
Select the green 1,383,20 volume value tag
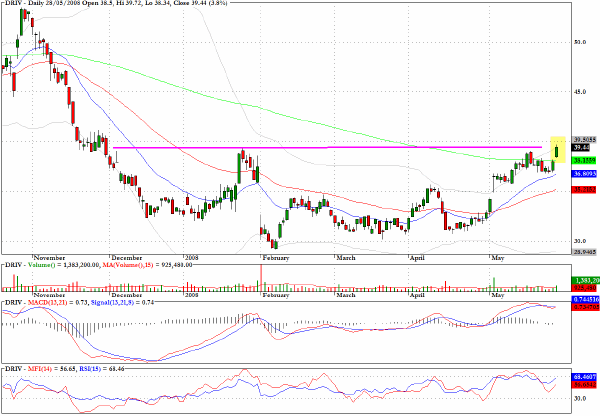point(585,281)
